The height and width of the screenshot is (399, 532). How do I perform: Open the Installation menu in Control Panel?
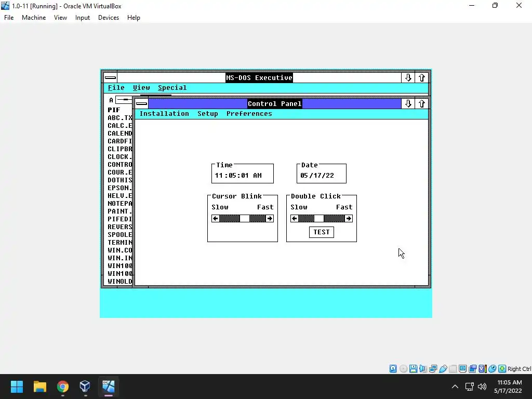[164, 114]
